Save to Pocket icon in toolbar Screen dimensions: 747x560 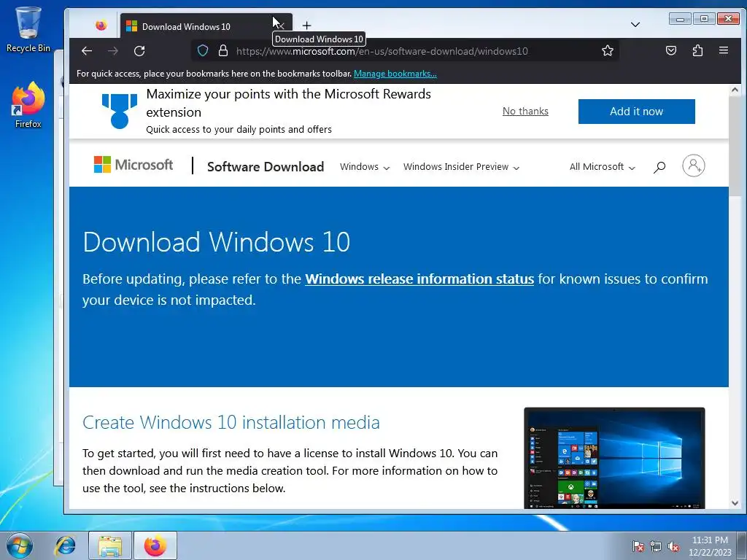pyautogui.click(x=671, y=50)
